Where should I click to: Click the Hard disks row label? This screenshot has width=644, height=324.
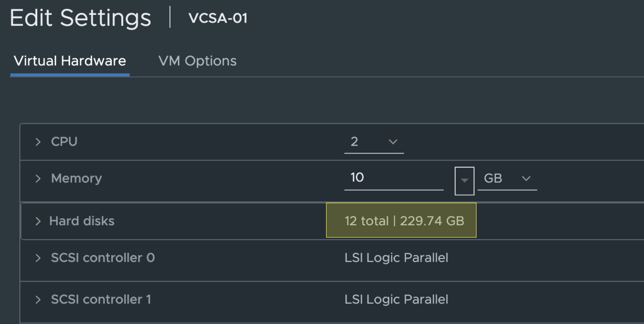(x=82, y=221)
